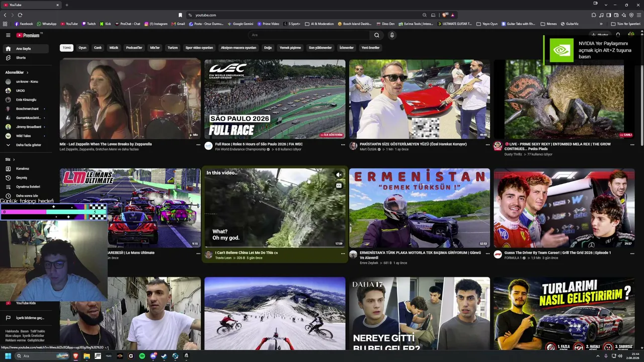This screenshot has width=644, height=362.
Task: Open options menu for São Paulo Full Race video
Action: [x=343, y=145]
